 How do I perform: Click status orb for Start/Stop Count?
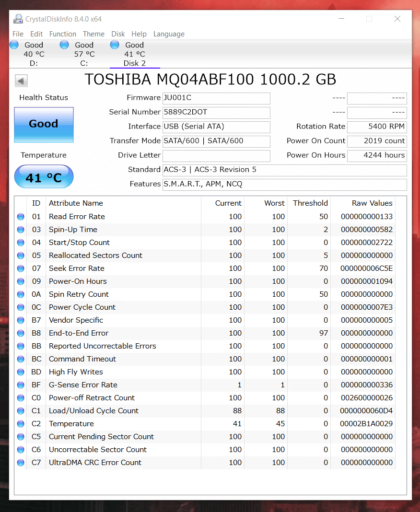pyautogui.click(x=21, y=243)
